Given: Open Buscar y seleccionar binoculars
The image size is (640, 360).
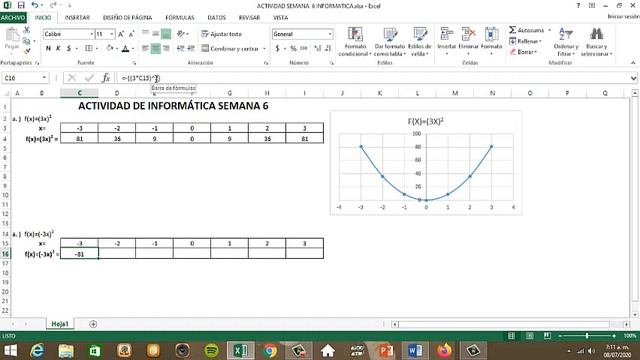Looking at the screenshot, I should 596,34.
